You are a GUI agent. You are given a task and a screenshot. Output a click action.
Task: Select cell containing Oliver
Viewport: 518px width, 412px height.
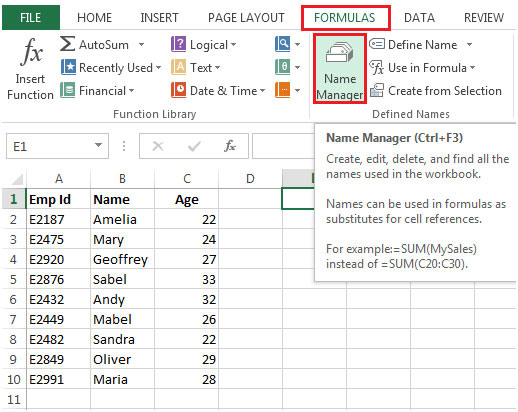tap(122, 359)
